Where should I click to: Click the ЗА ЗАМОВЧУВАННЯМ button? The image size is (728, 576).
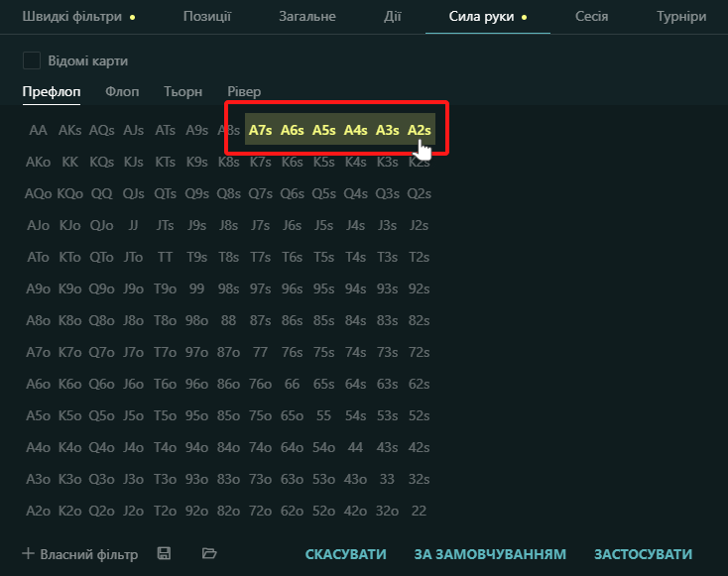[x=490, y=554]
